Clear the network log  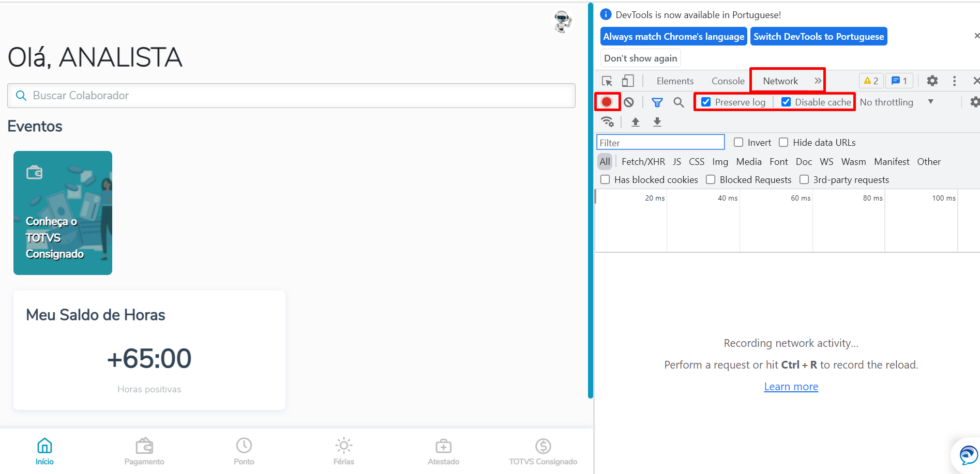tap(629, 102)
